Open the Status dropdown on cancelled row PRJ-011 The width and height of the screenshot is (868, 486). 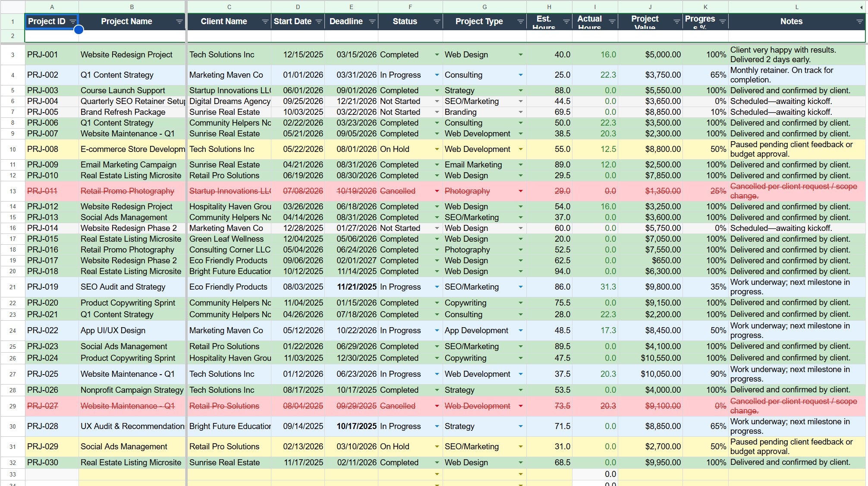pos(437,191)
